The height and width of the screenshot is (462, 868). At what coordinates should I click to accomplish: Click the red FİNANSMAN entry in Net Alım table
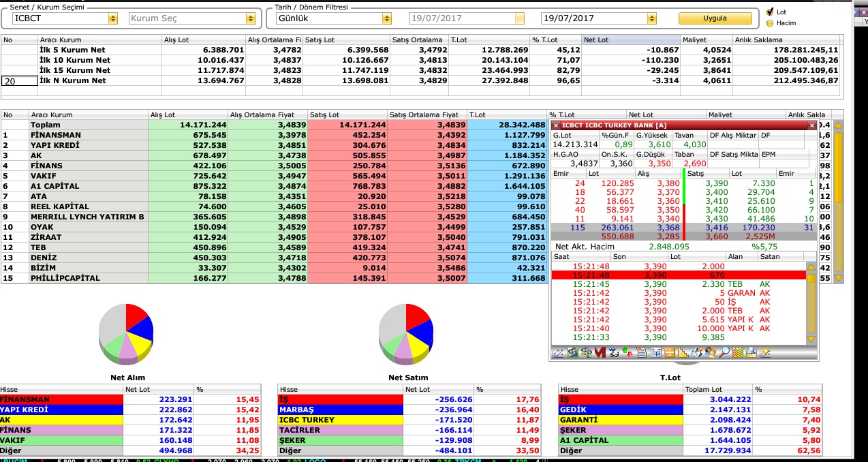(x=62, y=399)
